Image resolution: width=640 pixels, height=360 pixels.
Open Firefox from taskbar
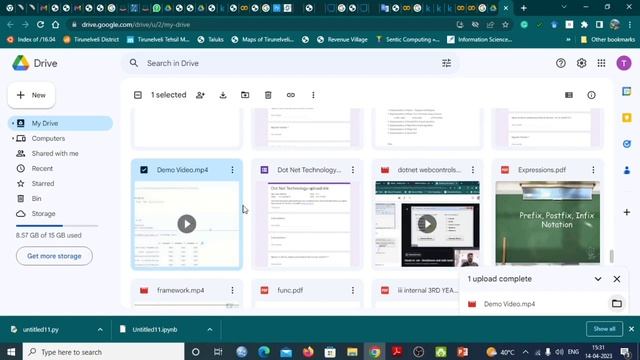tap(308, 352)
